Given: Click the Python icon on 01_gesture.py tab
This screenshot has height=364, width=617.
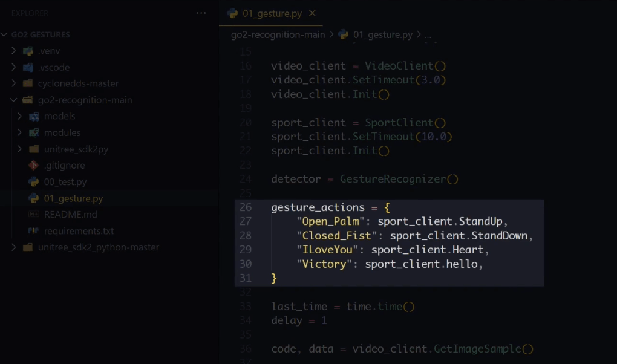Looking at the screenshot, I should 232,13.
